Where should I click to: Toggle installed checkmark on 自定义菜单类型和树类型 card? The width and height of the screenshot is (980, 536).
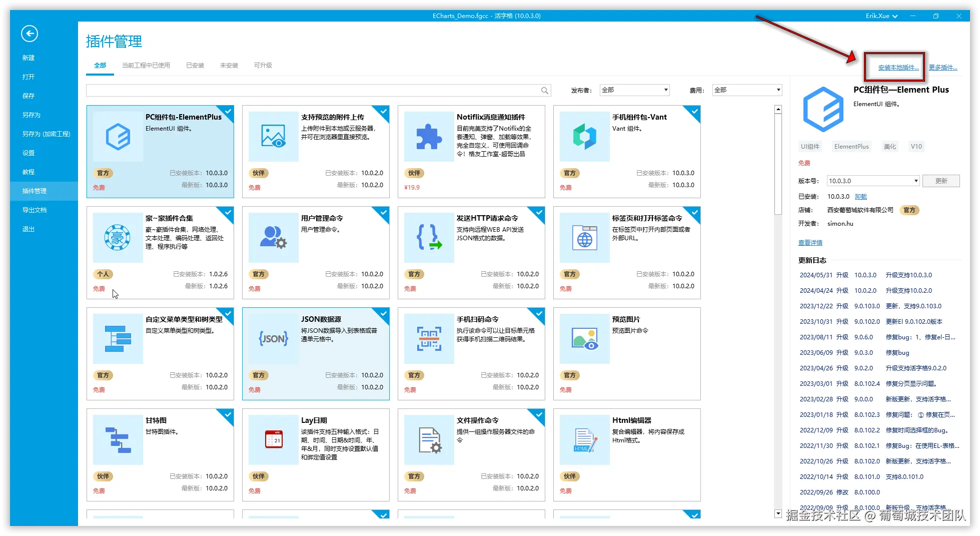pyautogui.click(x=228, y=314)
